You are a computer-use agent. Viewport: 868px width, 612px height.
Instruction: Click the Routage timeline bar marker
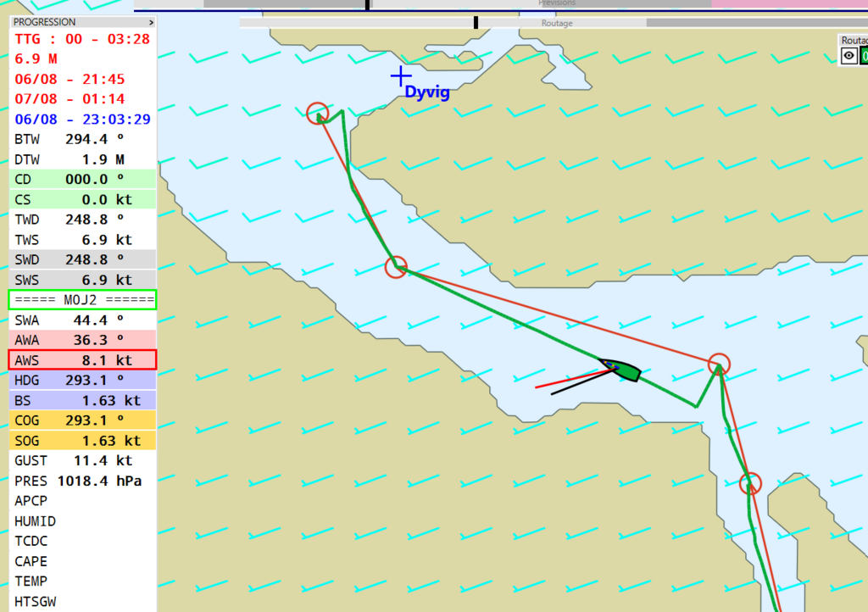coord(476,23)
